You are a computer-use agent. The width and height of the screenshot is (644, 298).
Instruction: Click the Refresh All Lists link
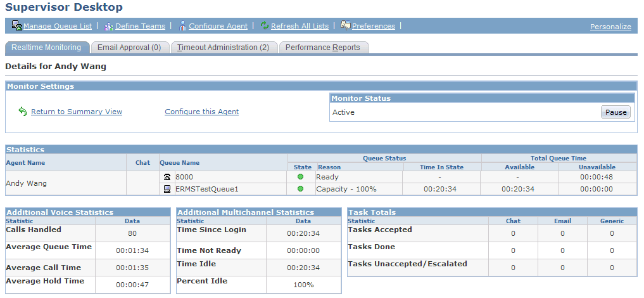pos(300,26)
